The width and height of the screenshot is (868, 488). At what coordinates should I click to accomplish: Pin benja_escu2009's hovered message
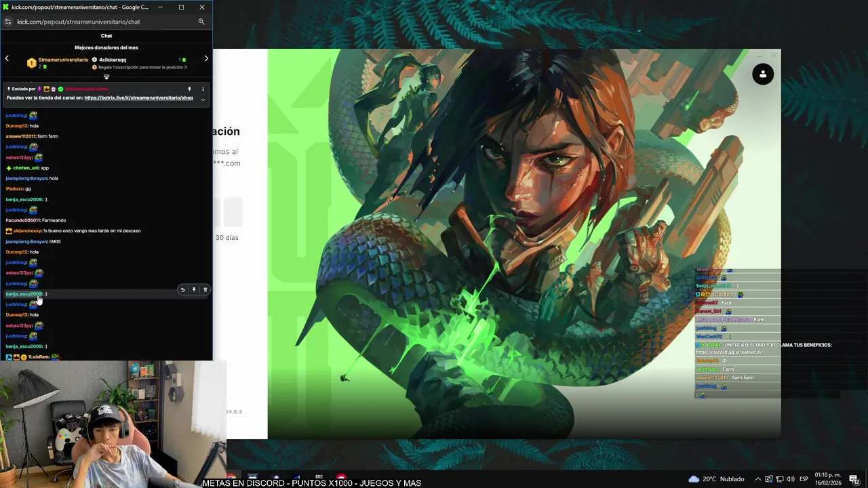pos(194,290)
